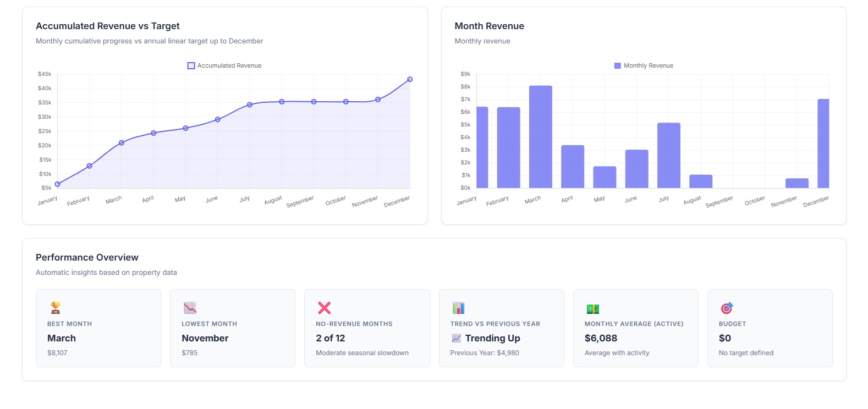Toggle the Monthly Revenue legend item

[x=644, y=65]
